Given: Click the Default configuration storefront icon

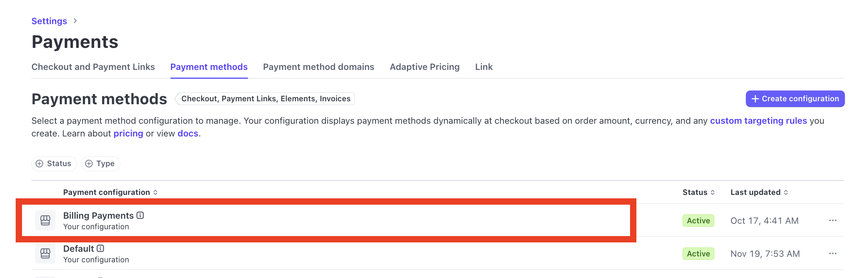Looking at the screenshot, I should tap(45, 253).
